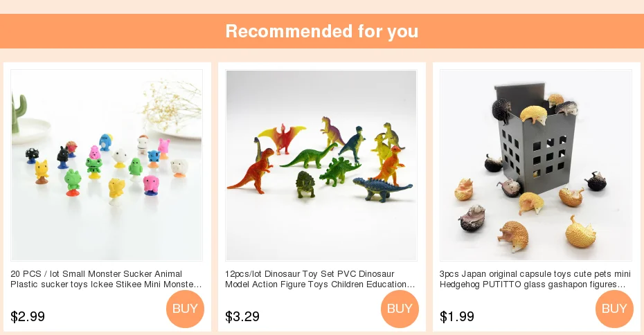Click the green cactus decoration in monster photo

pyautogui.click(x=19, y=111)
